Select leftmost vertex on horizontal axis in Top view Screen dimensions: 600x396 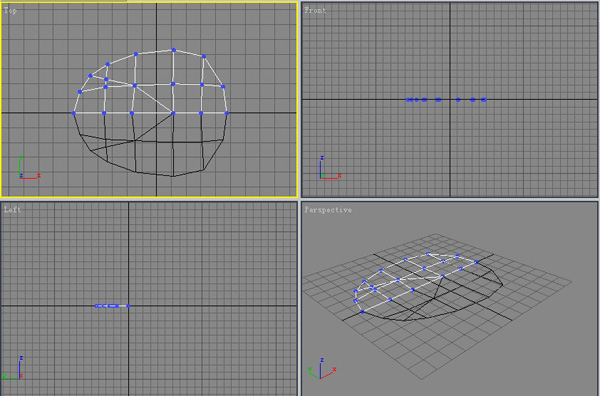74,113
